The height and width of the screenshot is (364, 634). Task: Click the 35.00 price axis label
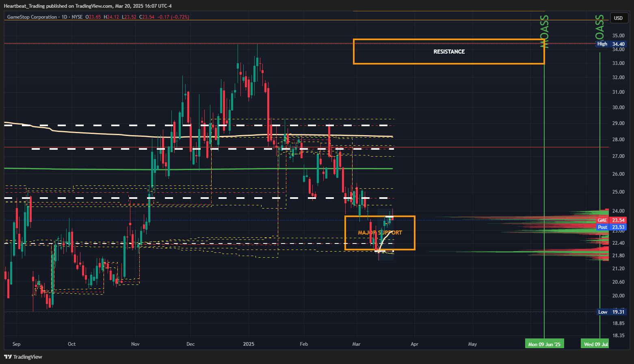(619, 36)
